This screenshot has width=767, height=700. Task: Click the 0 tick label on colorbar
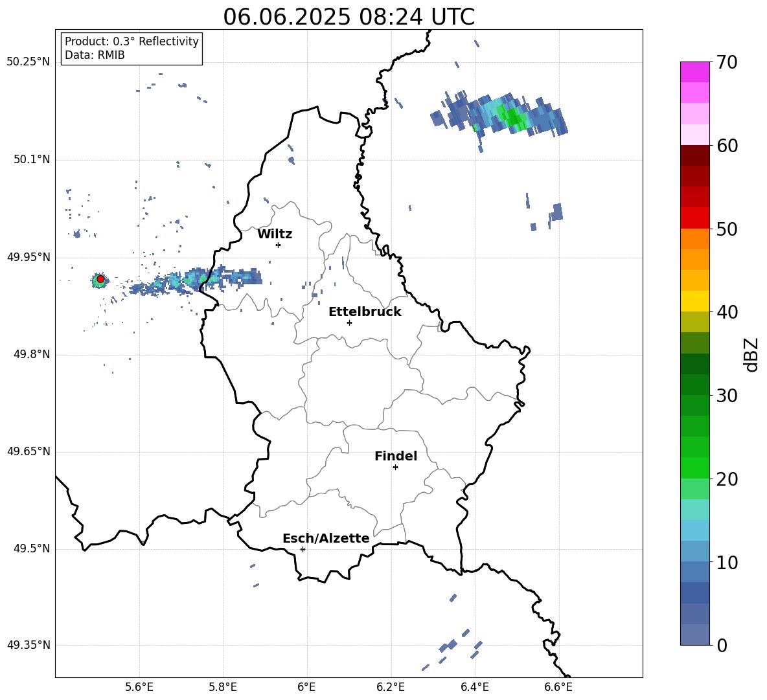pyautogui.click(x=722, y=646)
